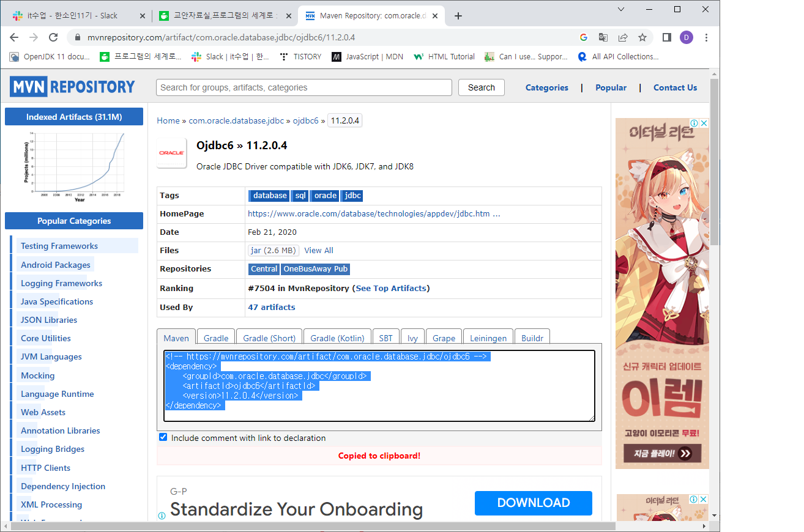Click the Maven dependency code textarea
804x532 pixels.
[x=379, y=386]
